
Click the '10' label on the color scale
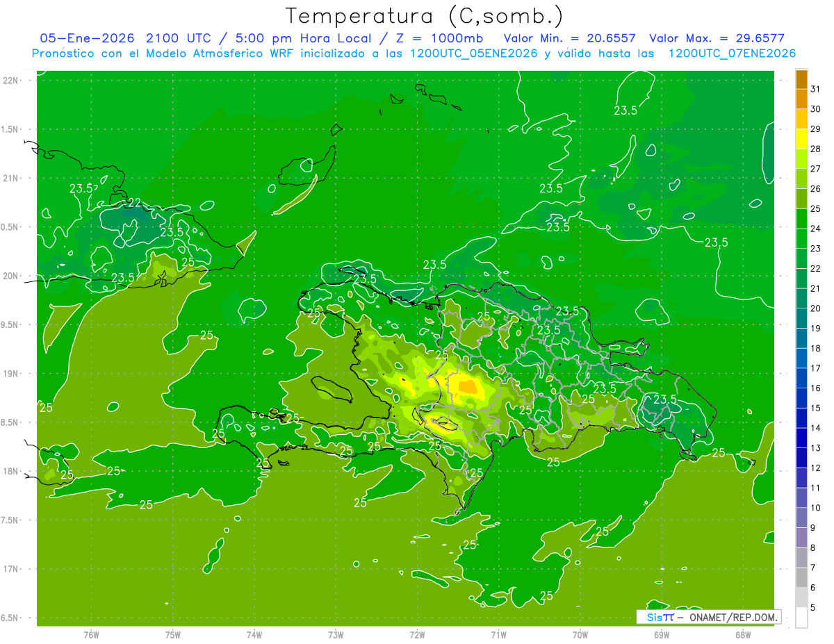click(815, 508)
